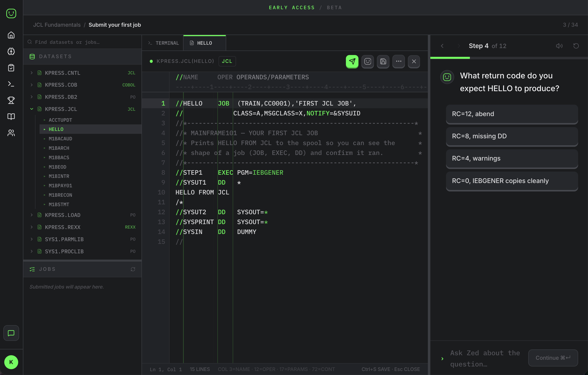The height and width of the screenshot is (375, 588).
Task: Close the HELLO editor with X button
Action: 414,61
